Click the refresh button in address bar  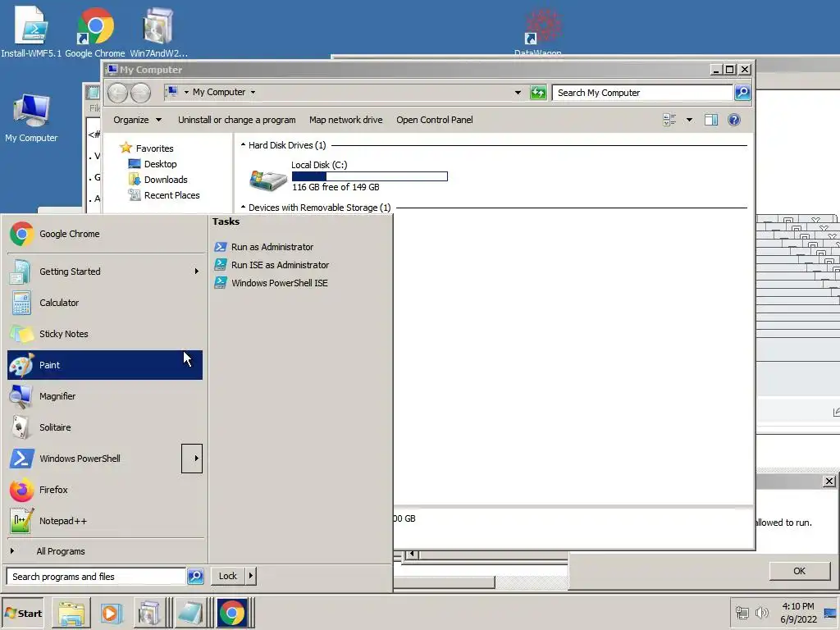538,93
